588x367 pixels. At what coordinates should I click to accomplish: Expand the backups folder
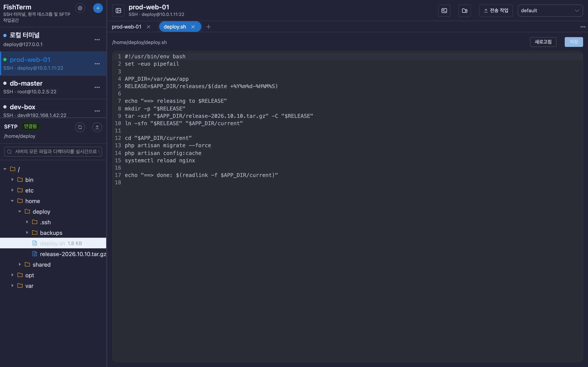point(27,233)
